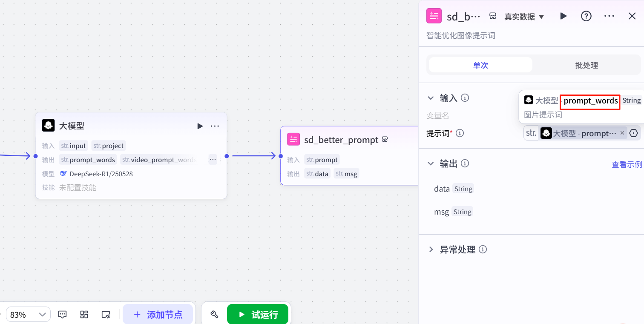Click the 大模型 node icon on canvas
Image resolution: width=644 pixels, height=324 pixels.
49,126
